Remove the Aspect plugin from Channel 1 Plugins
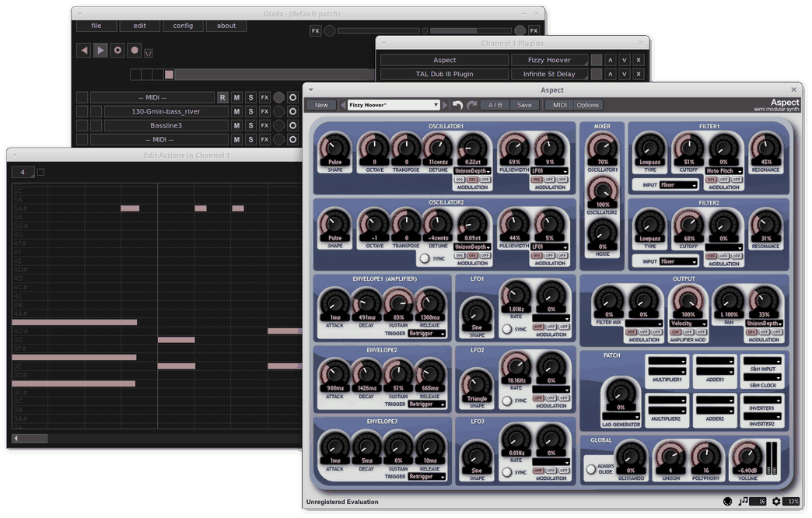 click(x=639, y=60)
